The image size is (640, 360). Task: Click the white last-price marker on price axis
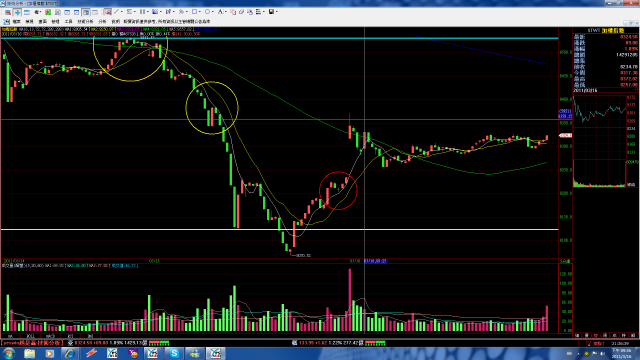[x=565, y=136]
